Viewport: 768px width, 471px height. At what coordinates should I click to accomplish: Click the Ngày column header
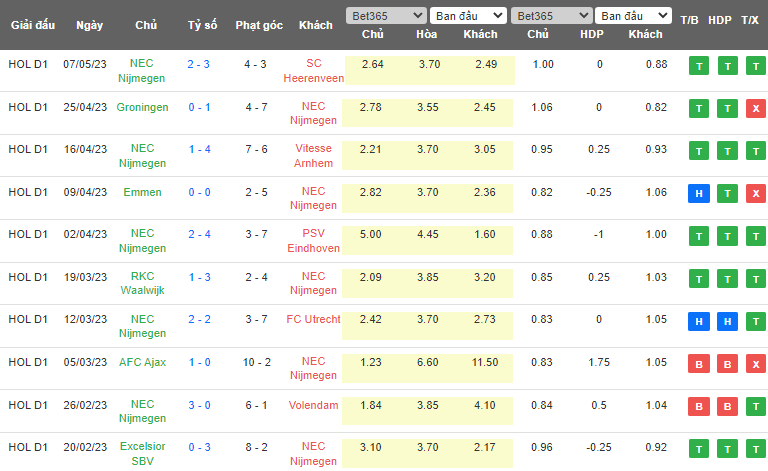pos(90,25)
